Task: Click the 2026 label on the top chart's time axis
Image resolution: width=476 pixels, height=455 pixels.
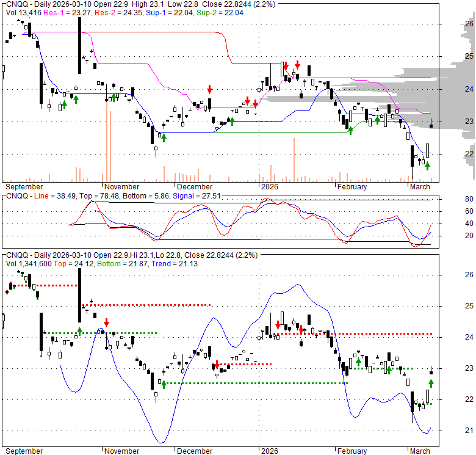Action: [x=269, y=187]
